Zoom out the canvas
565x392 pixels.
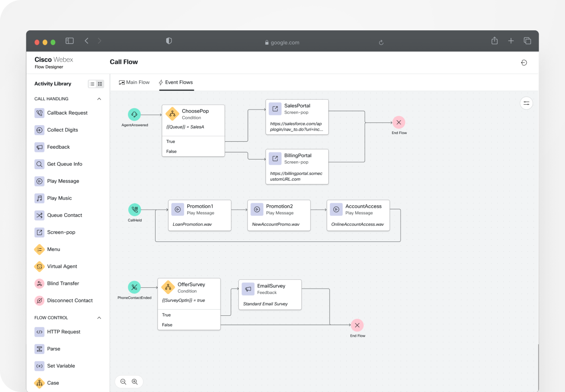tap(123, 382)
